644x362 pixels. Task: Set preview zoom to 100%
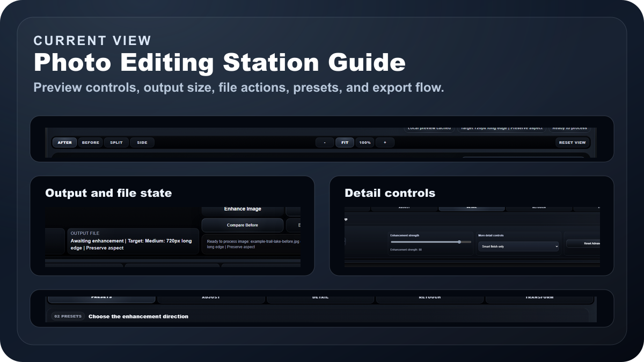click(365, 143)
